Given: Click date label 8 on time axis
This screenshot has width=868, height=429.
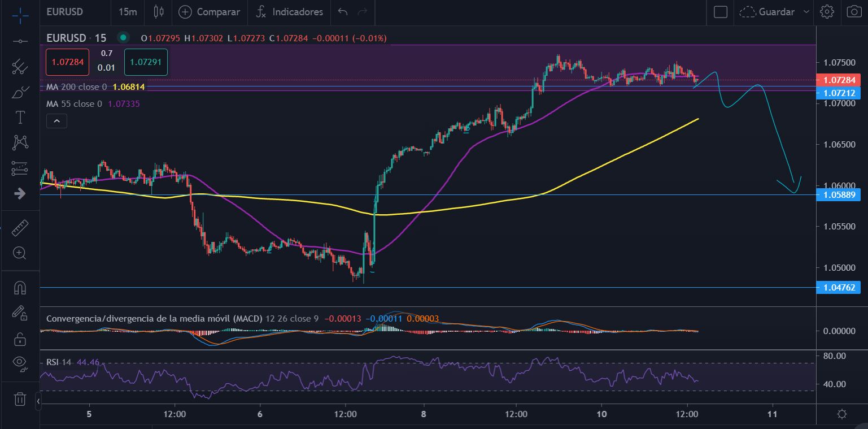Looking at the screenshot, I should coord(424,414).
